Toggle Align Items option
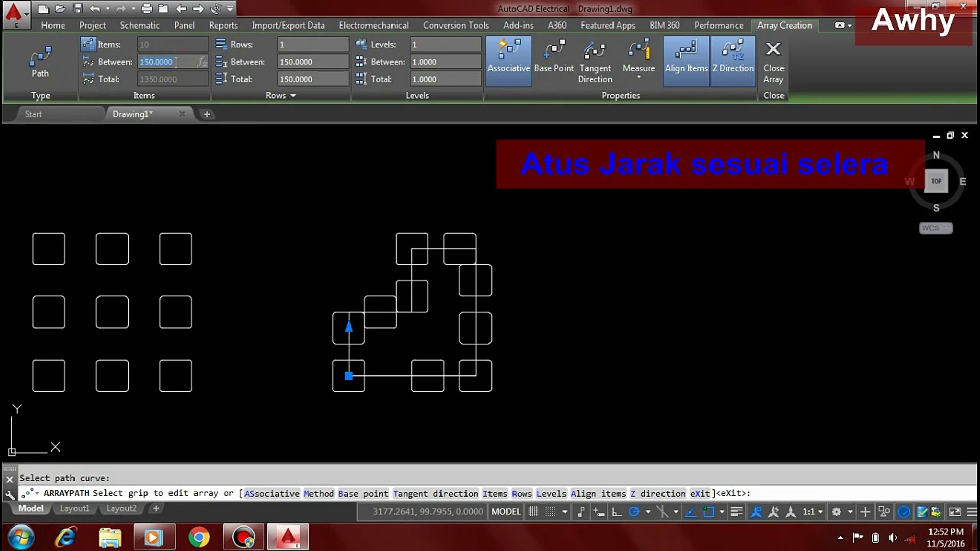The width and height of the screenshot is (980, 551). (686, 57)
